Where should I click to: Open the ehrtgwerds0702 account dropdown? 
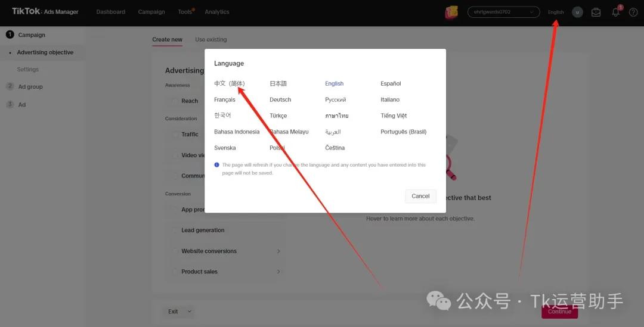(503, 12)
